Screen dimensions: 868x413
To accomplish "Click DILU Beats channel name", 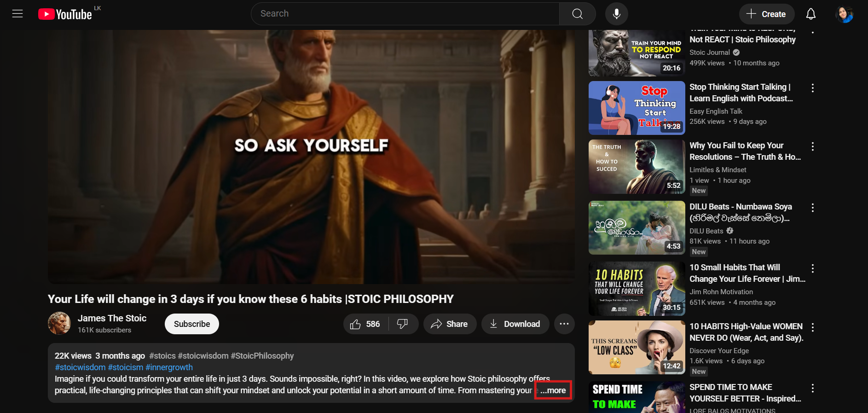I will [706, 231].
